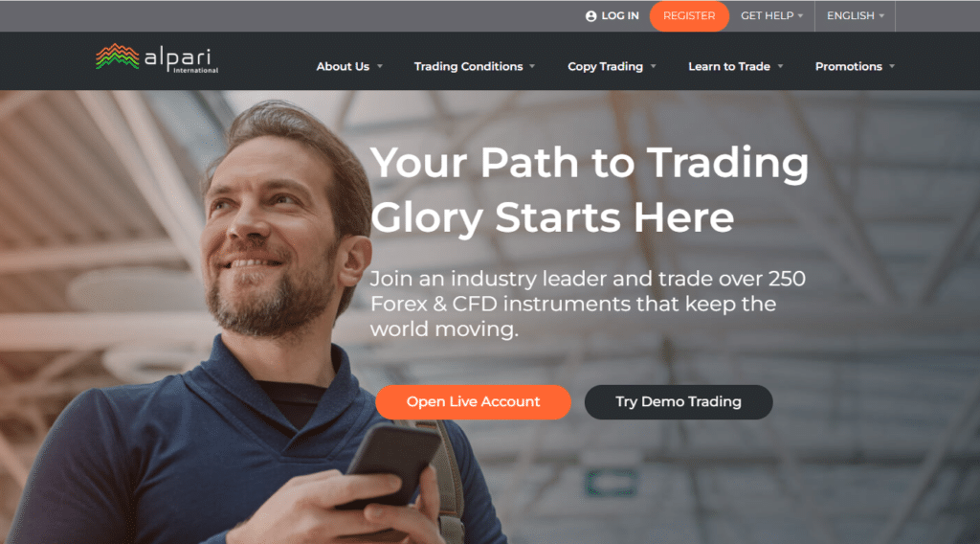
Task: Click the Your Path to Trading Glory headline
Action: pos(590,190)
